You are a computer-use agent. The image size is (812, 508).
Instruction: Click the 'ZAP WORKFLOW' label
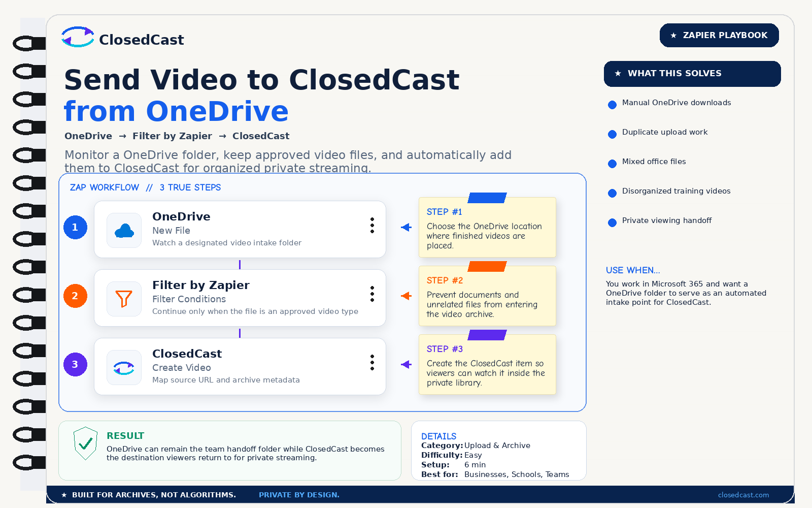105,187
